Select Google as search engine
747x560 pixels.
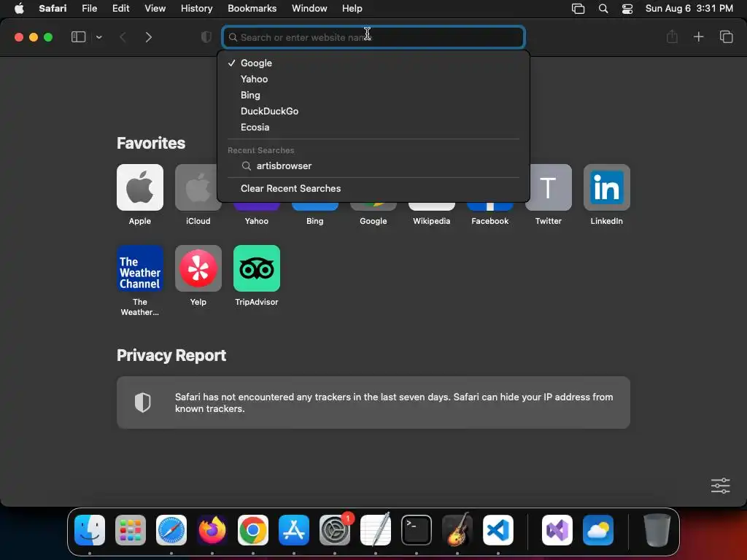(x=373, y=63)
